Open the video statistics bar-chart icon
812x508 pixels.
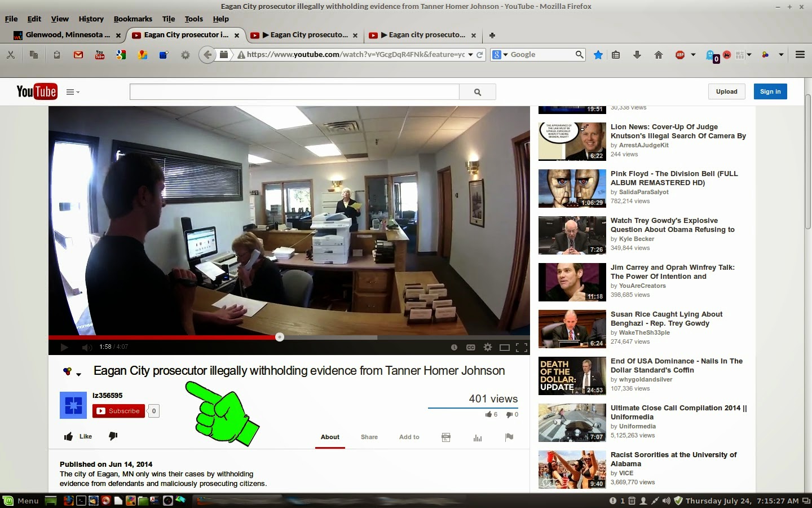478,437
